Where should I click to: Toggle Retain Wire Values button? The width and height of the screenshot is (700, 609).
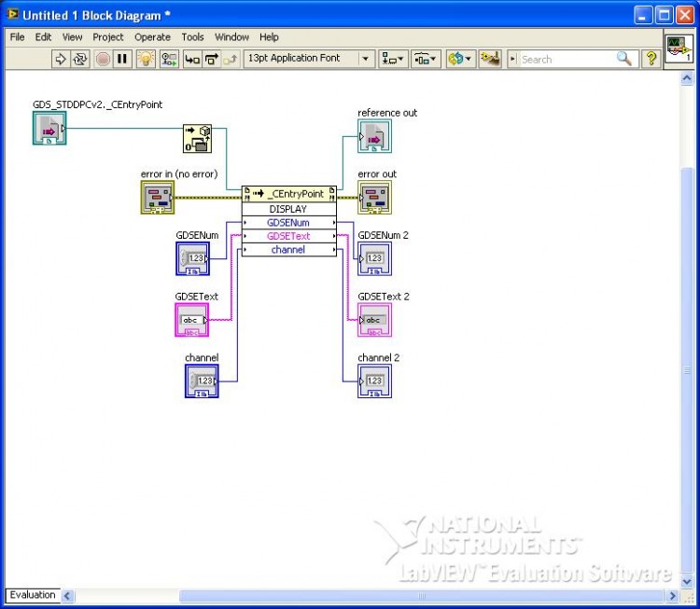click(x=169, y=59)
